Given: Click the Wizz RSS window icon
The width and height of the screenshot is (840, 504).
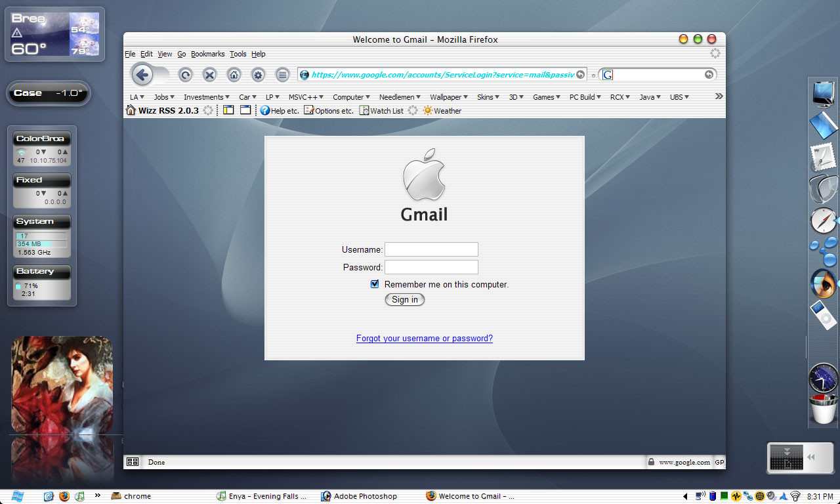Looking at the screenshot, I should pos(245,110).
